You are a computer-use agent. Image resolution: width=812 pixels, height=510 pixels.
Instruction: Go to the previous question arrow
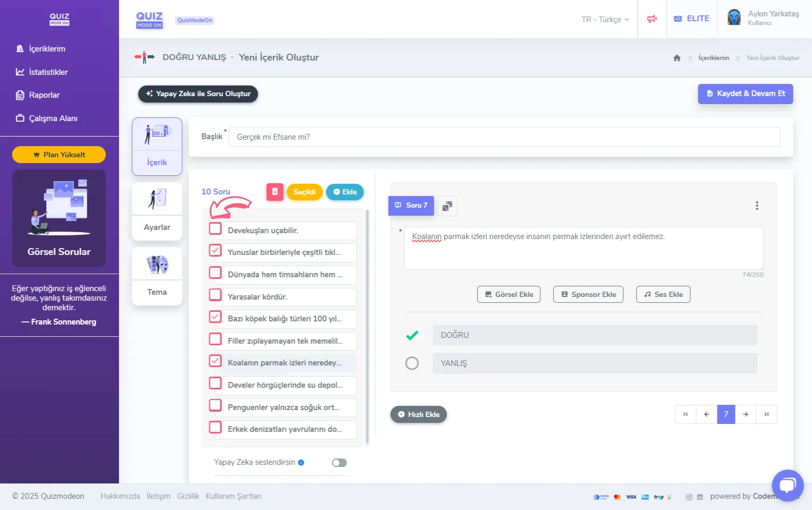tap(706, 414)
